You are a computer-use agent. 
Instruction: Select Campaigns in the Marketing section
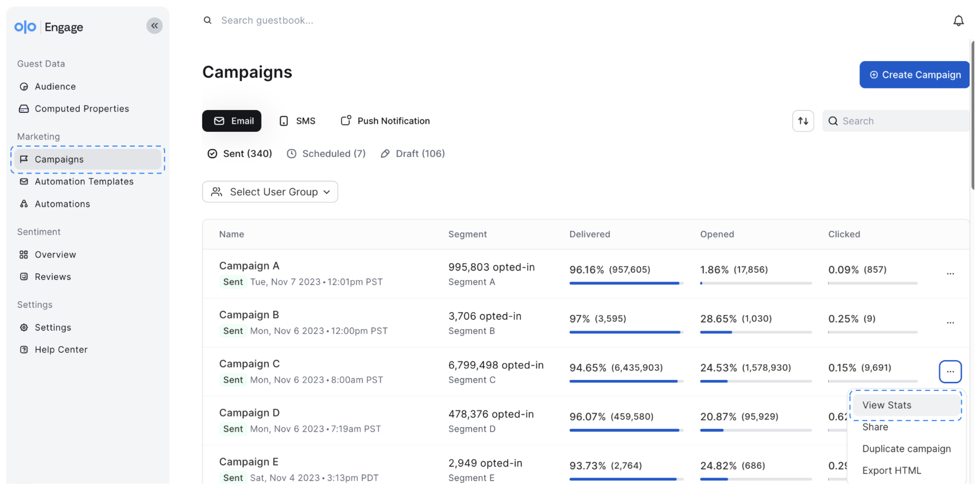point(88,160)
